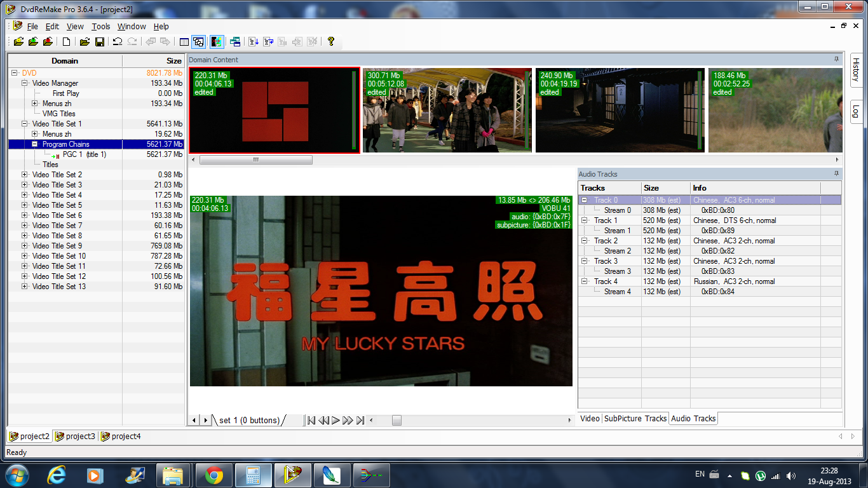Click the Domain column header
The width and height of the screenshot is (868, 488).
pos(65,61)
